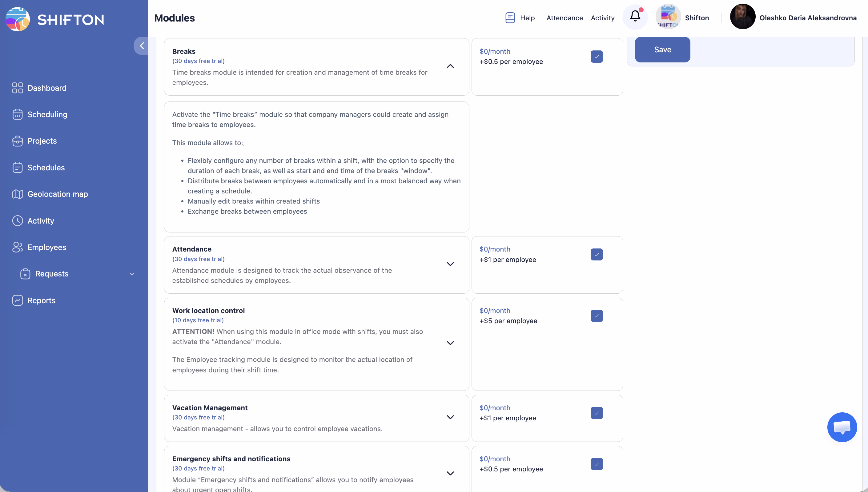Uncheck the Breaks module checkbox
Screen dimensions: 868x492
click(x=597, y=57)
